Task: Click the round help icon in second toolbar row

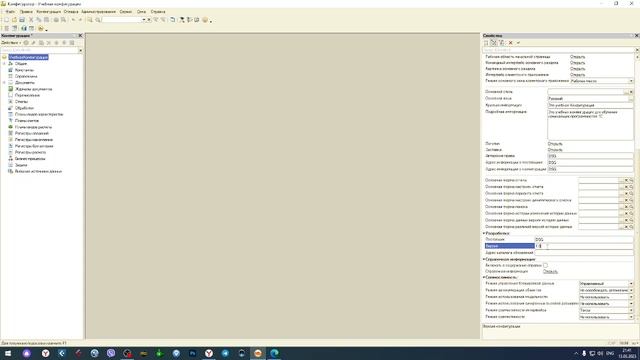Action: click(40, 28)
